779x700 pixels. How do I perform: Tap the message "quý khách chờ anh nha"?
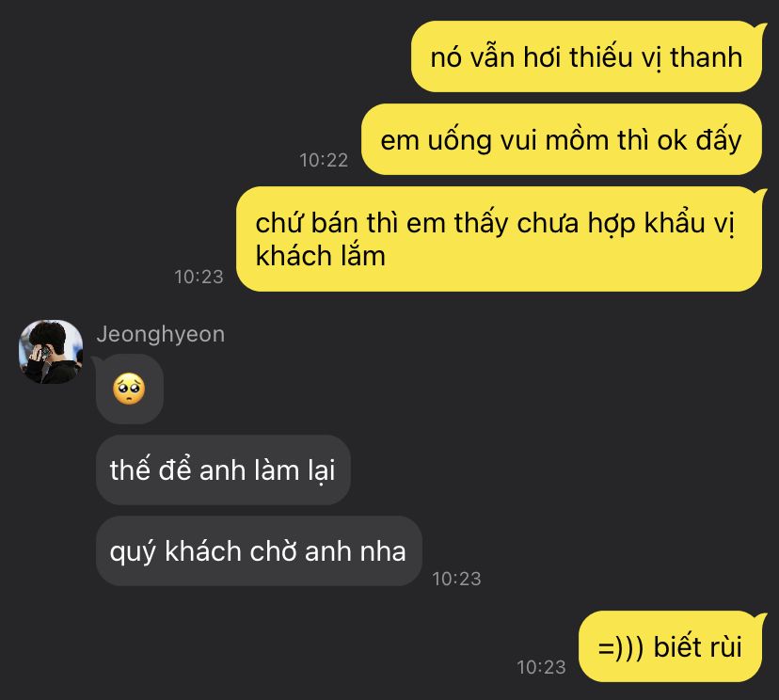pos(259,551)
